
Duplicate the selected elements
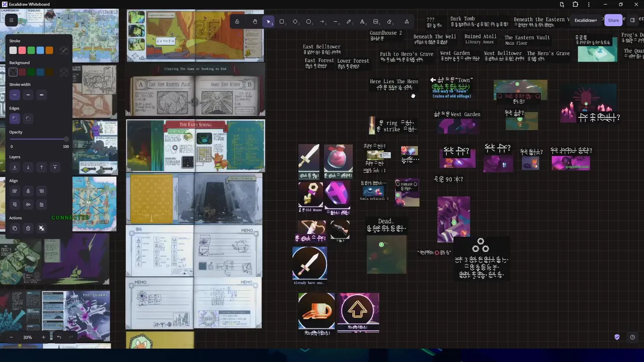click(x=15, y=228)
